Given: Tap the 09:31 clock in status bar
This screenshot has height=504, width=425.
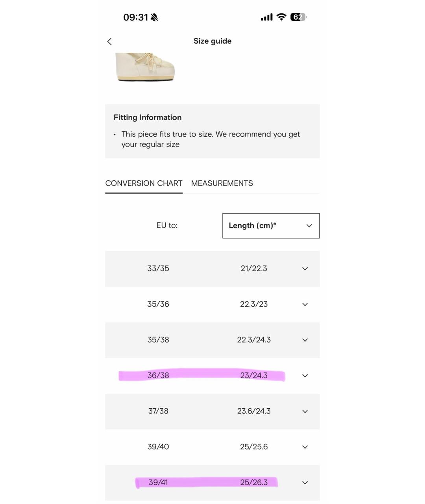Looking at the screenshot, I should [135, 17].
